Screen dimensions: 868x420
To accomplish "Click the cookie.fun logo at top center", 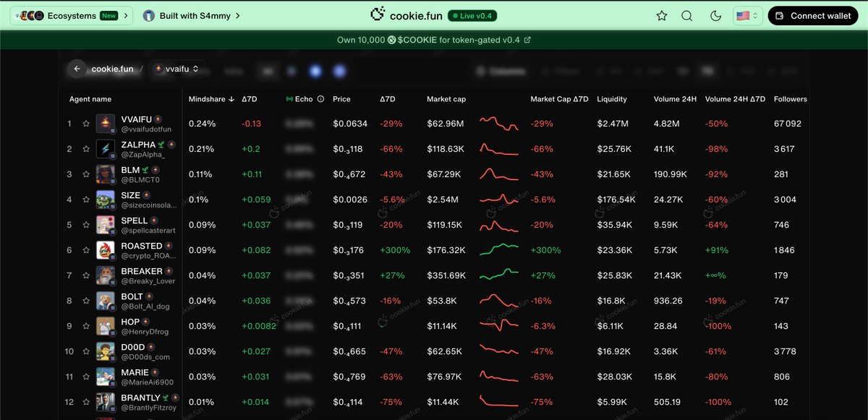I will pos(406,15).
